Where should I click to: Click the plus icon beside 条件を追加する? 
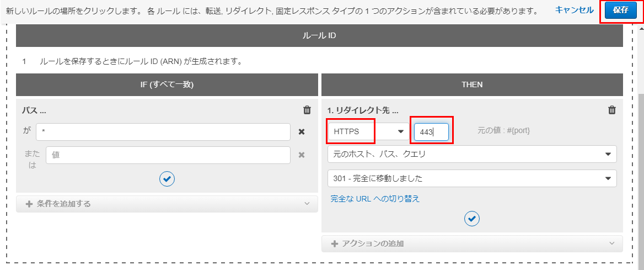[29, 204]
